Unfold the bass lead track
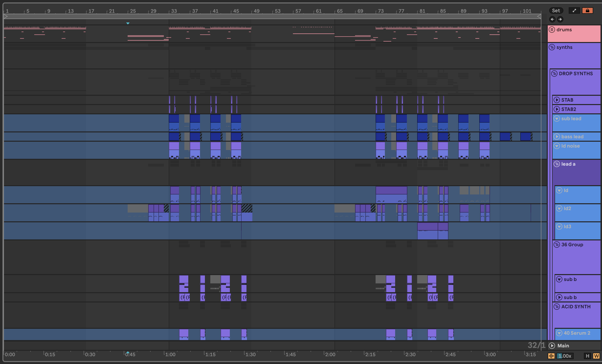602x364 pixels. coord(557,137)
